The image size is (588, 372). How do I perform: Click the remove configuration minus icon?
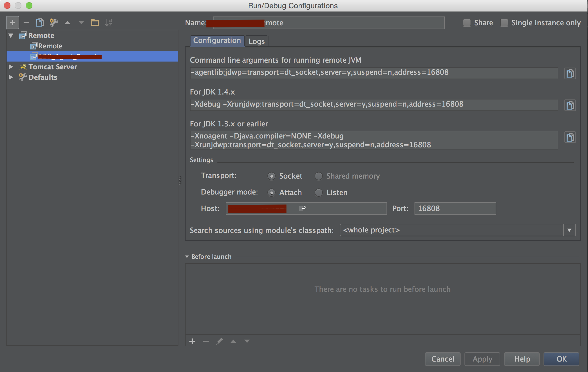pos(26,23)
